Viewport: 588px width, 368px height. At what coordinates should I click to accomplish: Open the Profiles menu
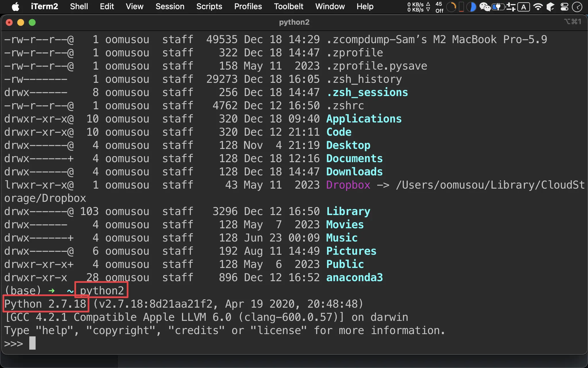click(248, 6)
